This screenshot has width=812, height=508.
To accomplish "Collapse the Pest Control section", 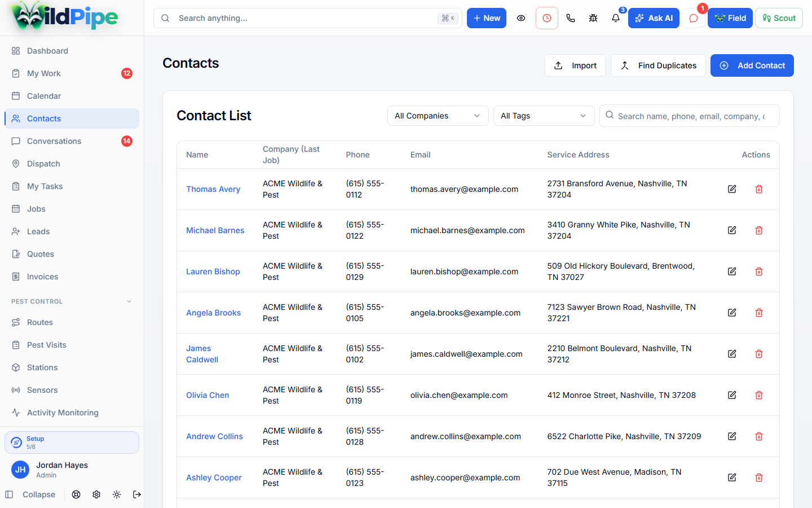I will [72, 301].
